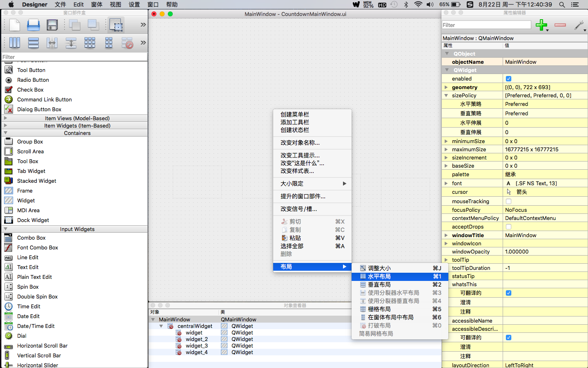Expand the geometry property
The height and width of the screenshot is (368, 588).
[446, 87]
